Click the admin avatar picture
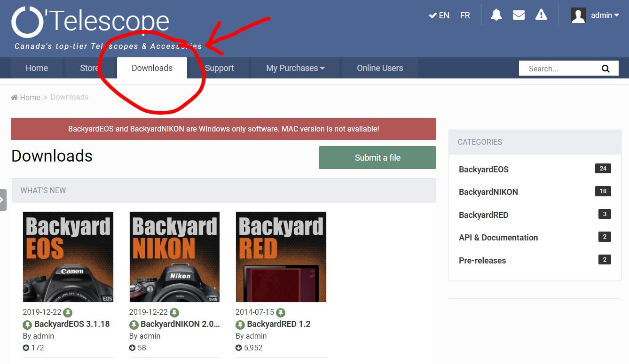The height and width of the screenshot is (364, 629). 578,15
